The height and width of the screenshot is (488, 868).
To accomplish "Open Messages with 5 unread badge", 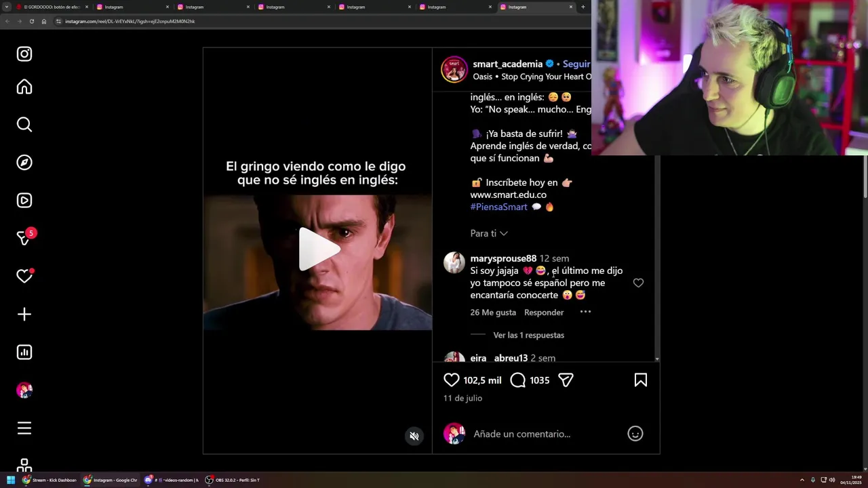I will tap(24, 237).
